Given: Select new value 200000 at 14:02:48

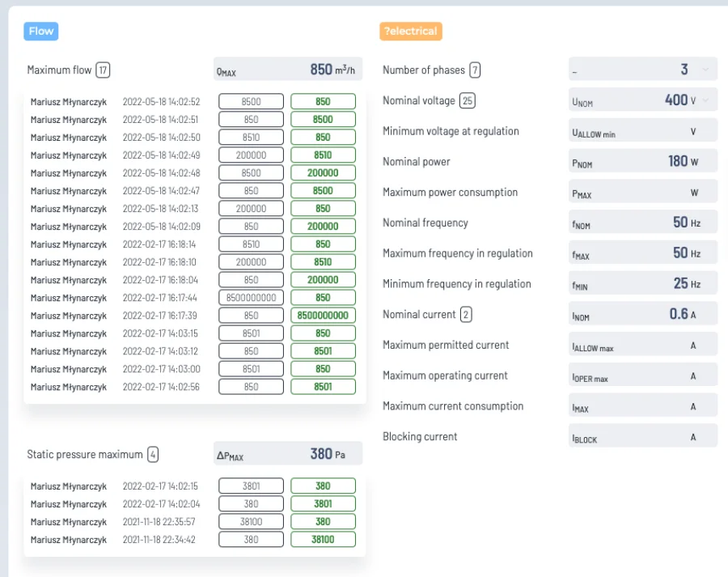Looking at the screenshot, I should 323,173.
